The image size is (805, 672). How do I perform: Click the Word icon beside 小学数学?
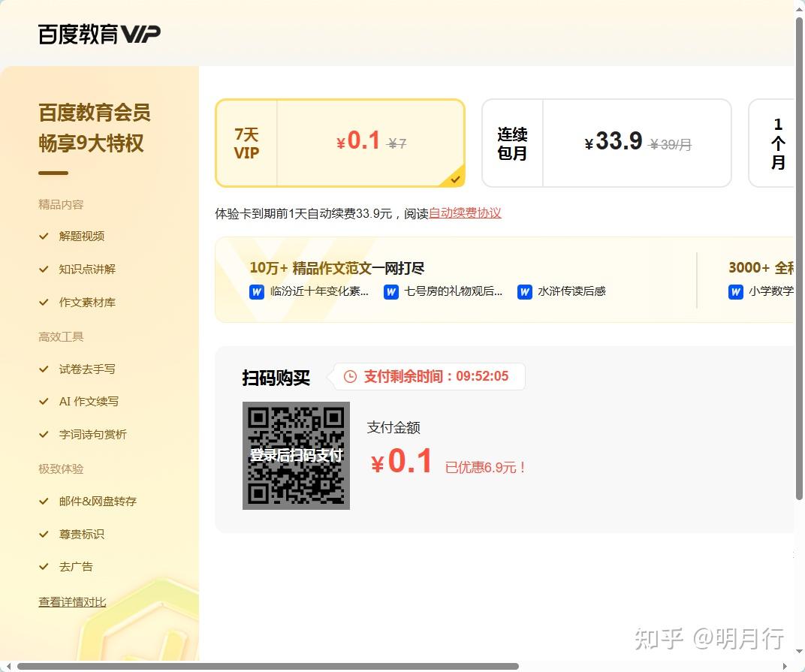[x=736, y=291]
